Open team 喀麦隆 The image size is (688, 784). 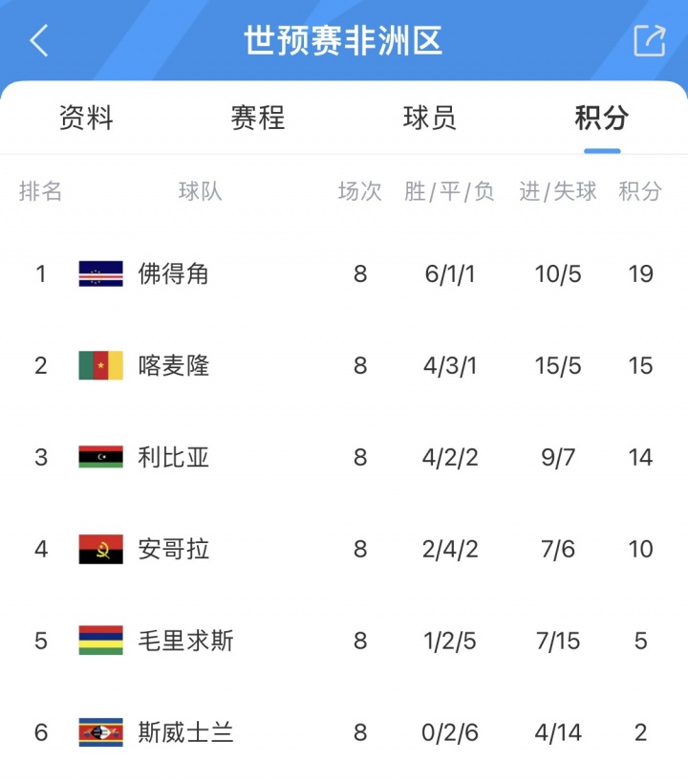pyautogui.click(x=173, y=366)
